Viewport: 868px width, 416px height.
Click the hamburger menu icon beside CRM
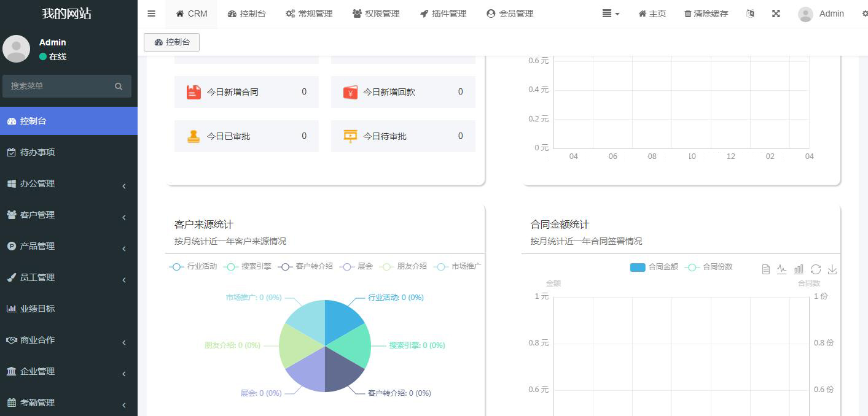tap(151, 13)
